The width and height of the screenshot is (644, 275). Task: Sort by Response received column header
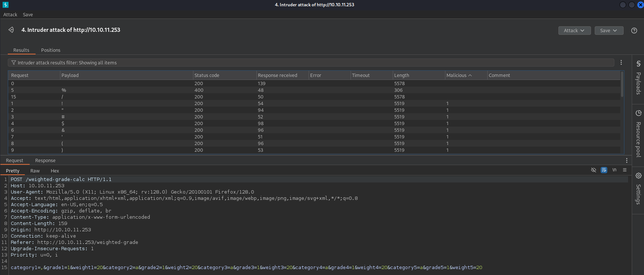[x=282, y=75]
